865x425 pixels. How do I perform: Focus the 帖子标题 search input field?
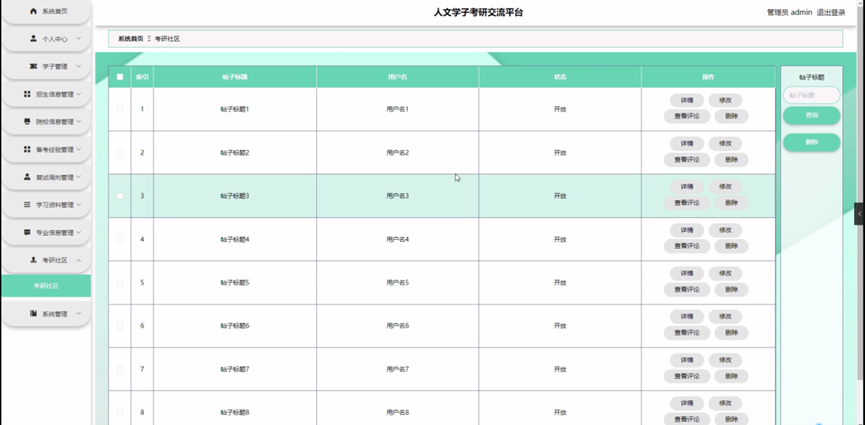coord(811,95)
